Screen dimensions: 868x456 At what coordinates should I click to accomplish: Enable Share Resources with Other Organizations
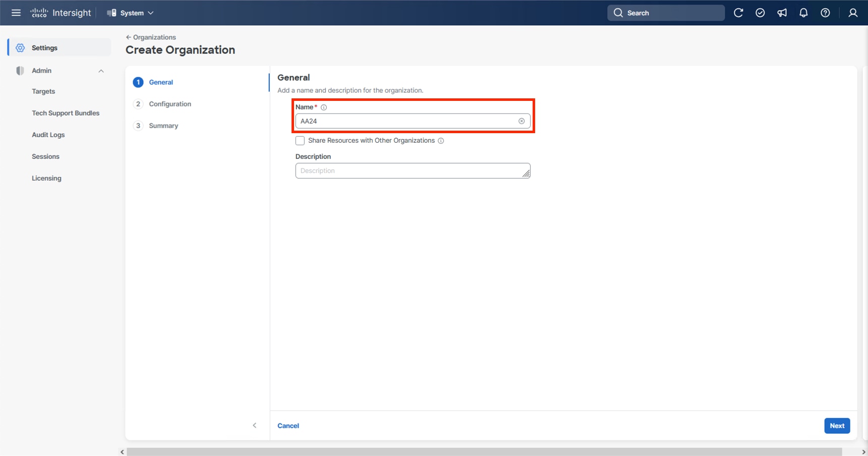300,140
